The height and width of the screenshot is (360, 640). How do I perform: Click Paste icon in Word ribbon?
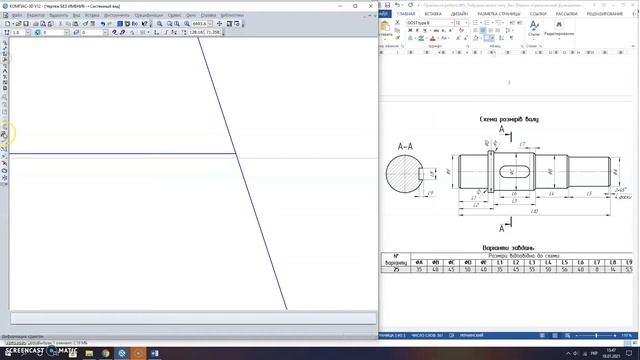[x=385, y=27]
